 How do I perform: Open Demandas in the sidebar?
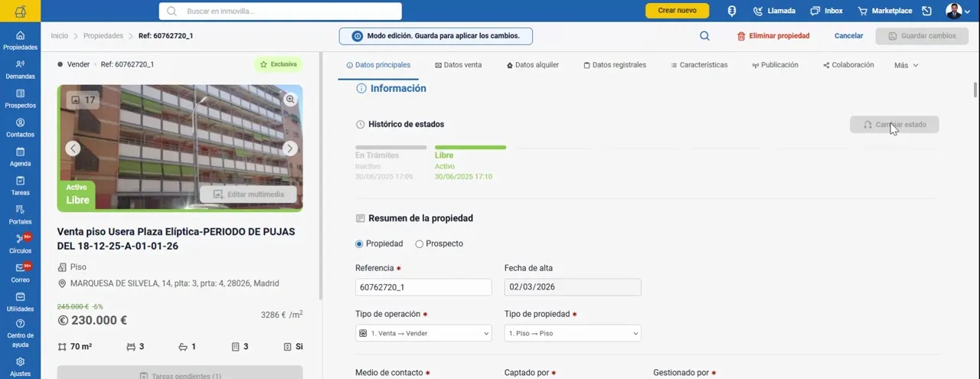click(x=20, y=70)
